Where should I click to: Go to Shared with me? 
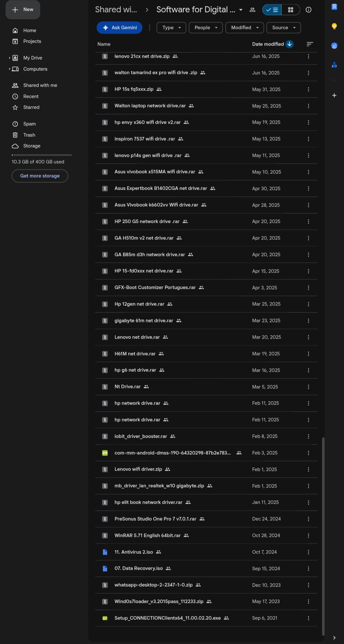tap(40, 85)
